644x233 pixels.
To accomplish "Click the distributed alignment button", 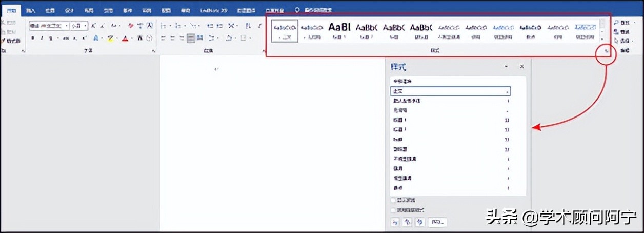I will [199, 37].
